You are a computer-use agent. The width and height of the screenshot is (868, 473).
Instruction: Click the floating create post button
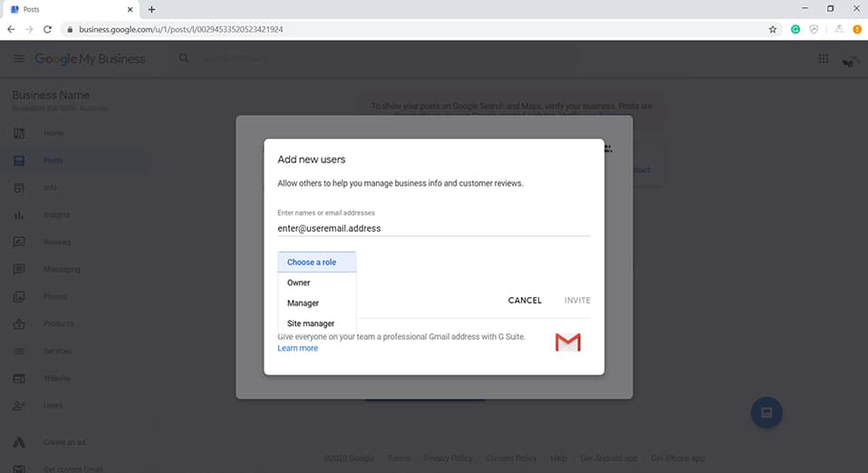pos(767,412)
